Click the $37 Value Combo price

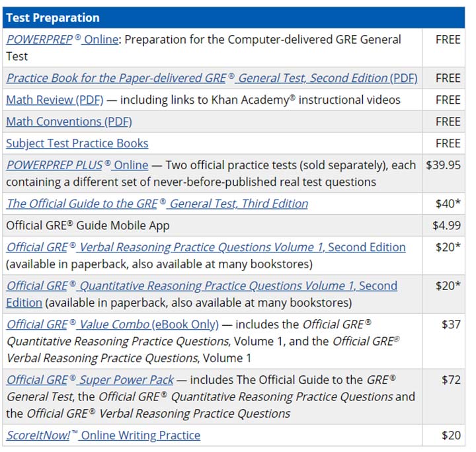click(x=451, y=324)
